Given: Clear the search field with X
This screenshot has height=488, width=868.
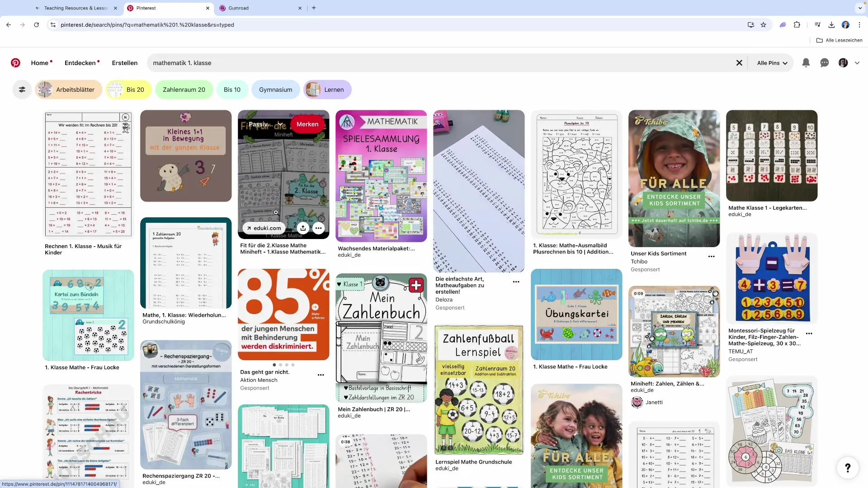Looking at the screenshot, I should pos(739,63).
